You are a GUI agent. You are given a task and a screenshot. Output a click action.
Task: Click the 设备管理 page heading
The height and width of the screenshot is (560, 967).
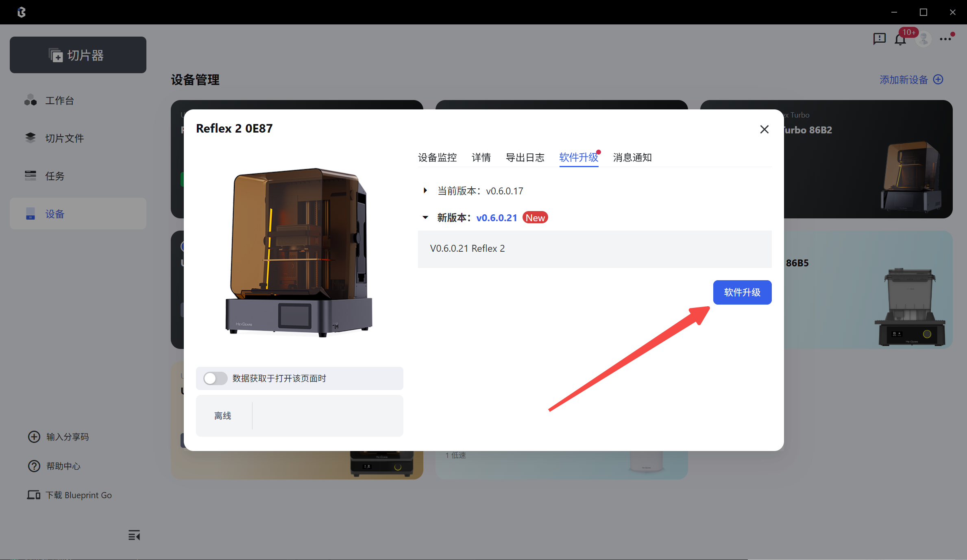click(195, 80)
